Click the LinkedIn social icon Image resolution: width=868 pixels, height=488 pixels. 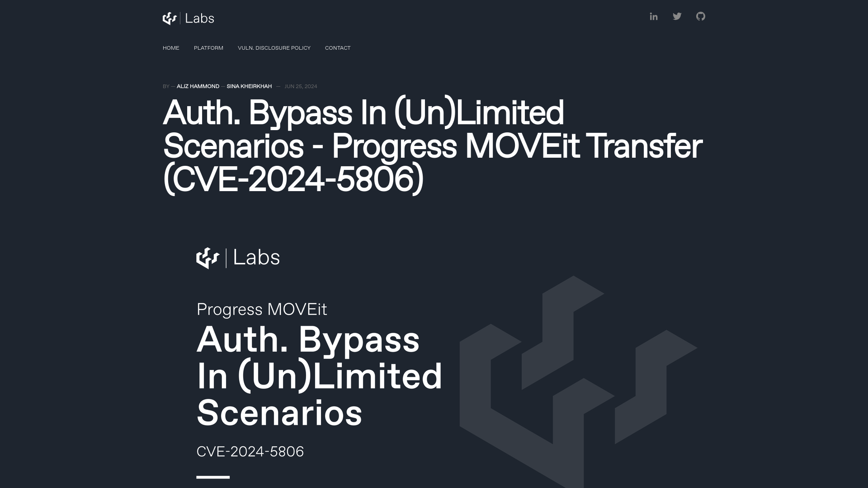(653, 16)
